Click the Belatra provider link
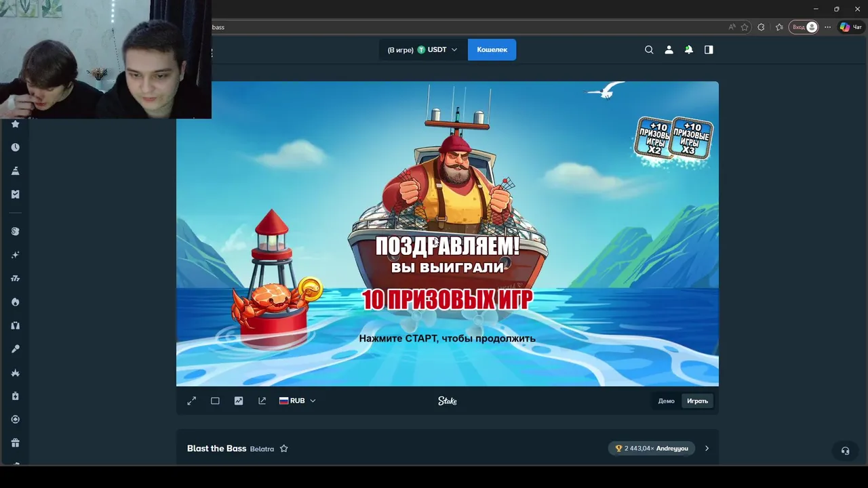 pyautogui.click(x=262, y=449)
